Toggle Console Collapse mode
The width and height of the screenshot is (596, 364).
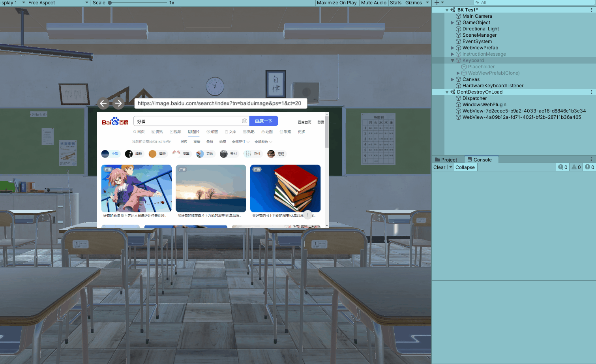pos(465,167)
